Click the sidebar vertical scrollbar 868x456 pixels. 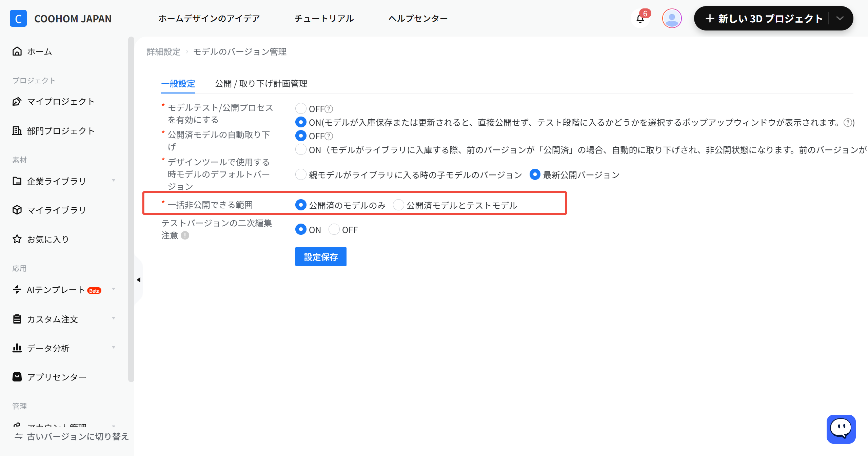(131, 209)
